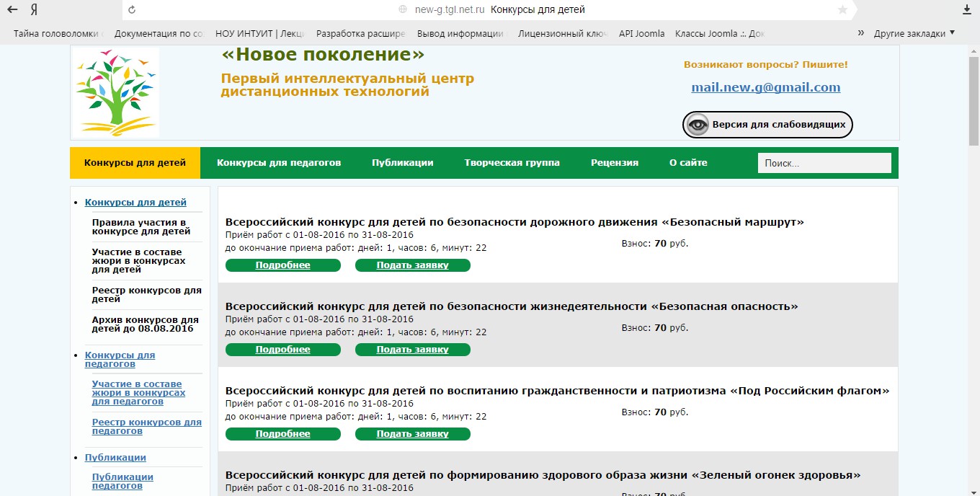
Task: Open bookmark 'Вывод информации'
Action: click(x=461, y=33)
